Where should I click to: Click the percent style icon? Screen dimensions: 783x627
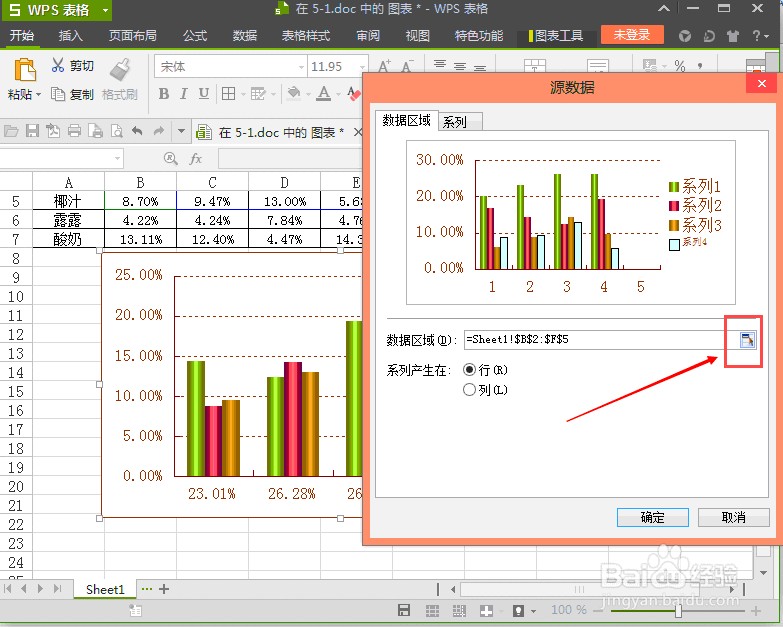coord(680,65)
